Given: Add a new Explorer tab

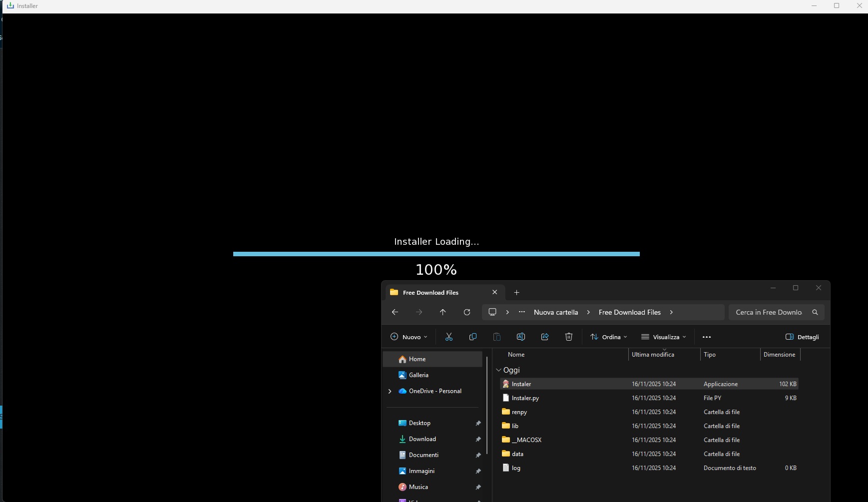Looking at the screenshot, I should (x=516, y=293).
